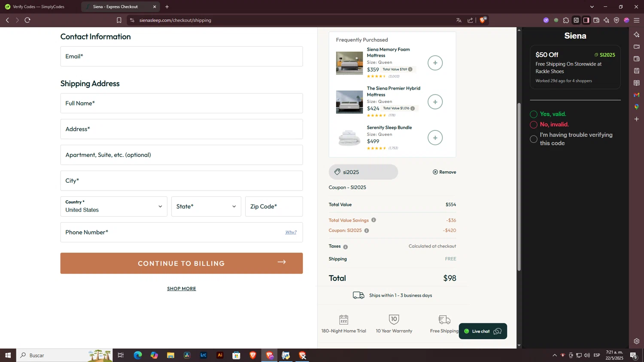Open the browser hamburger main menu
This screenshot has height=362, width=644.
637,20
